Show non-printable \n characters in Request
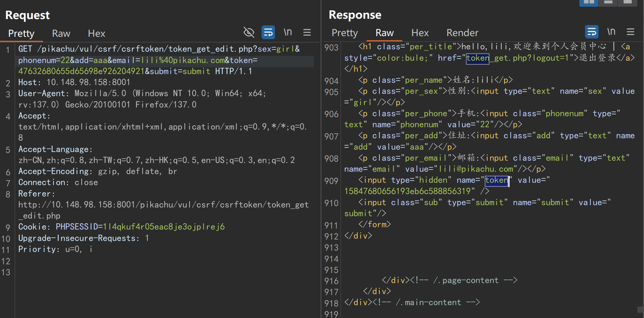The image size is (644, 318). click(x=288, y=32)
